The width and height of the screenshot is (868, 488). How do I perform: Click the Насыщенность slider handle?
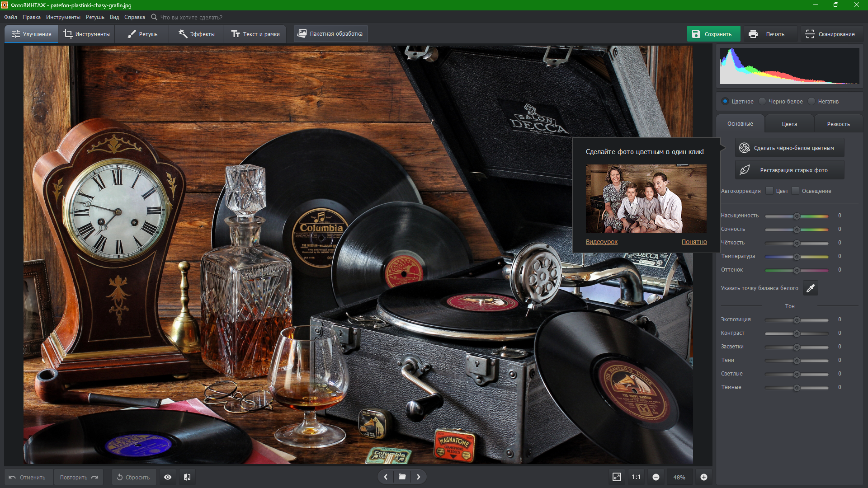[x=797, y=216]
